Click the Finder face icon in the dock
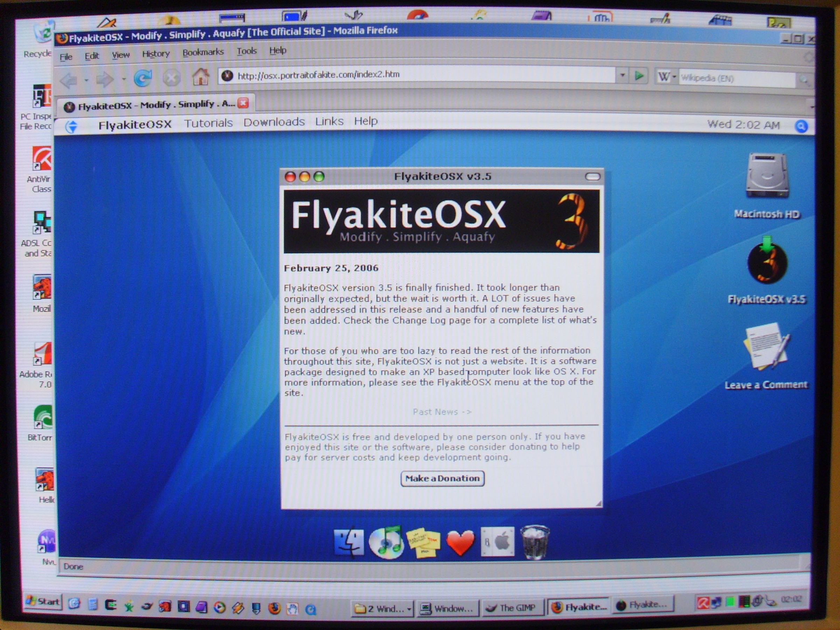The height and width of the screenshot is (630, 840). (349, 542)
